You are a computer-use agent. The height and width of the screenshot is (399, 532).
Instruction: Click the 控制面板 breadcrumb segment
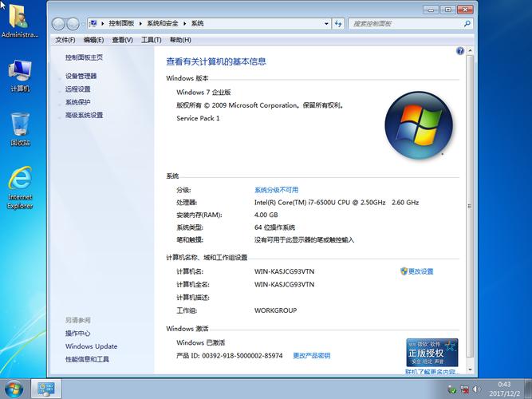tap(121, 23)
